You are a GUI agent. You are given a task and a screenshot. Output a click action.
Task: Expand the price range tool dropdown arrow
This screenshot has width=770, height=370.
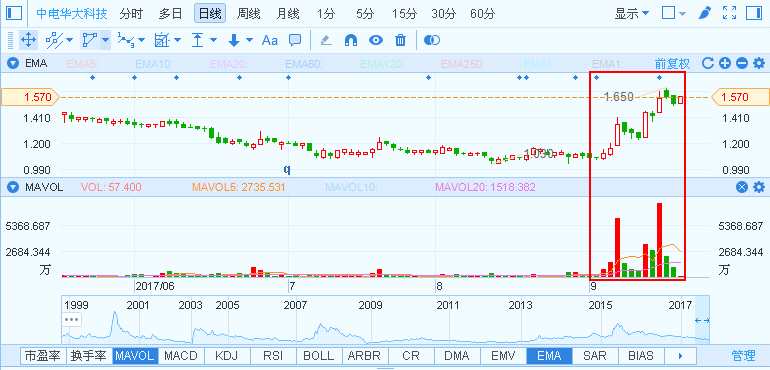pyautogui.click(x=213, y=40)
